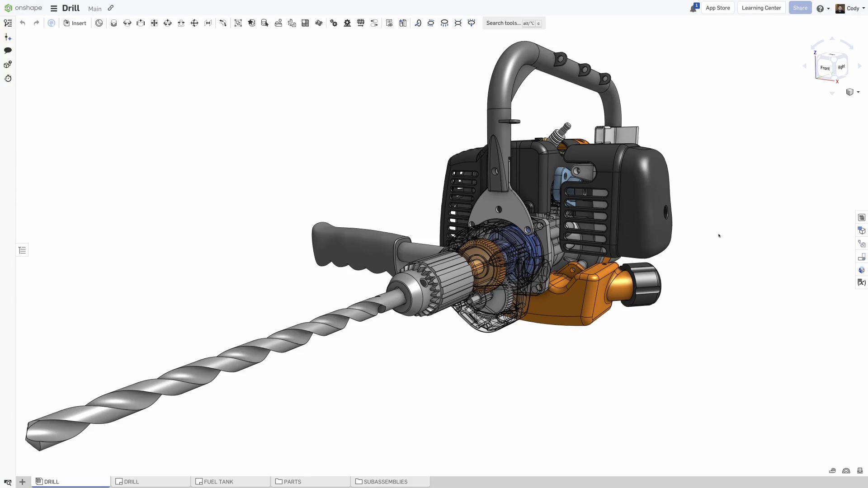Open the notifications bell

(693, 8)
